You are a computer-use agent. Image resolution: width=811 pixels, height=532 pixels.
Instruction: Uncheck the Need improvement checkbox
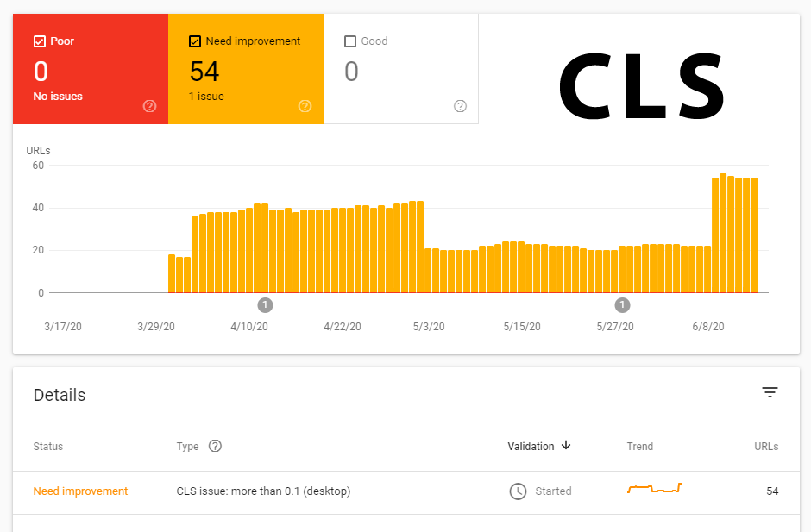194,41
